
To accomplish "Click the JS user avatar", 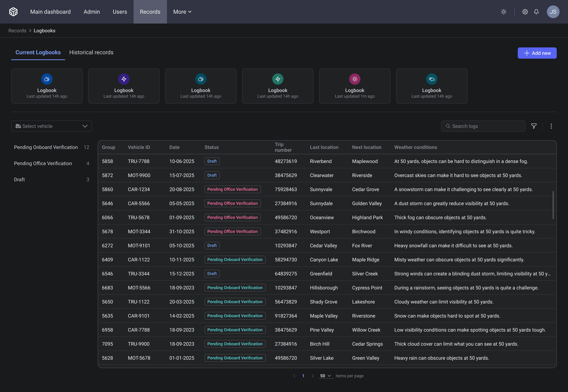I will coord(553,12).
